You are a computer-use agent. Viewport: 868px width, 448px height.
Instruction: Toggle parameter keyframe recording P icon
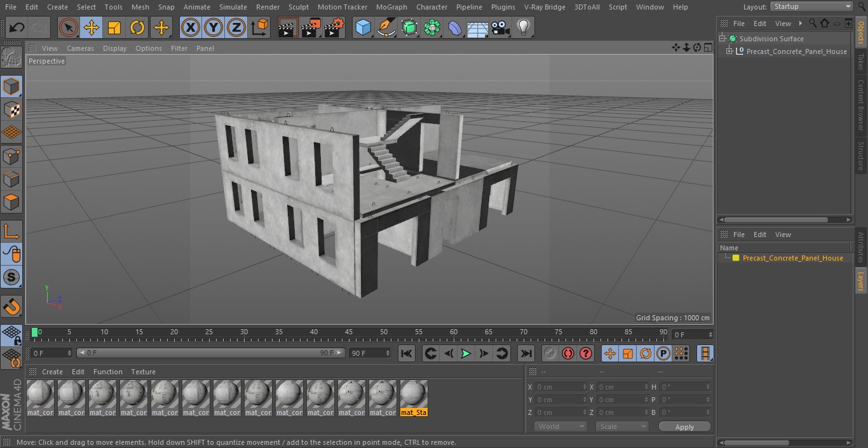[x=663, y=353]
